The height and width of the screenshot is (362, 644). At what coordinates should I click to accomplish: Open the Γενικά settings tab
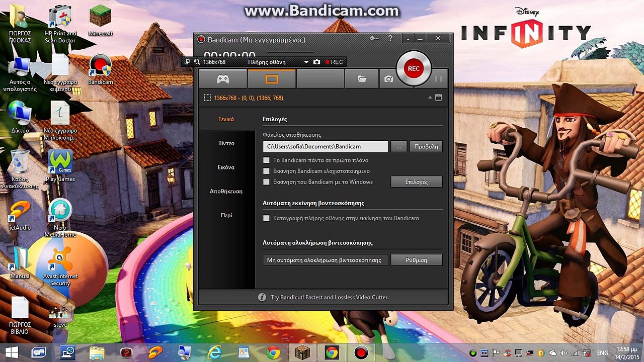tap(226, 119)
